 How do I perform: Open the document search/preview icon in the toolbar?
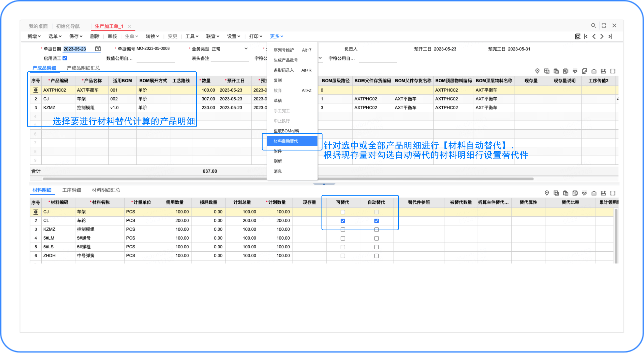[577, 36]
